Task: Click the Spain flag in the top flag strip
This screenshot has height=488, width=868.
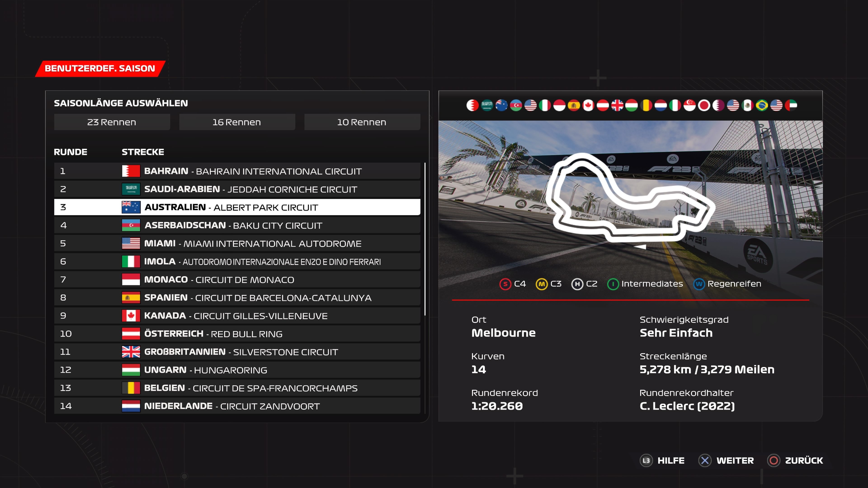Action: [574, 106]
